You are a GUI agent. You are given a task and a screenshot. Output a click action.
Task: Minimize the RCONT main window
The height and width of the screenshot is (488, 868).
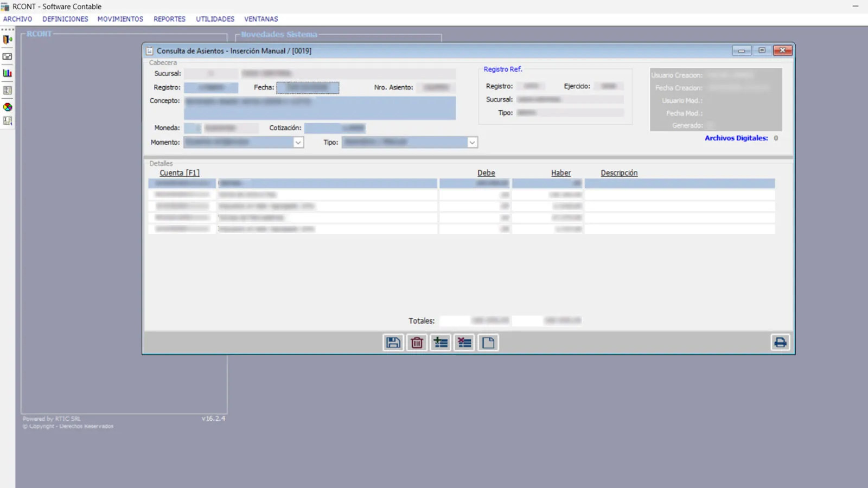point(856,7)
